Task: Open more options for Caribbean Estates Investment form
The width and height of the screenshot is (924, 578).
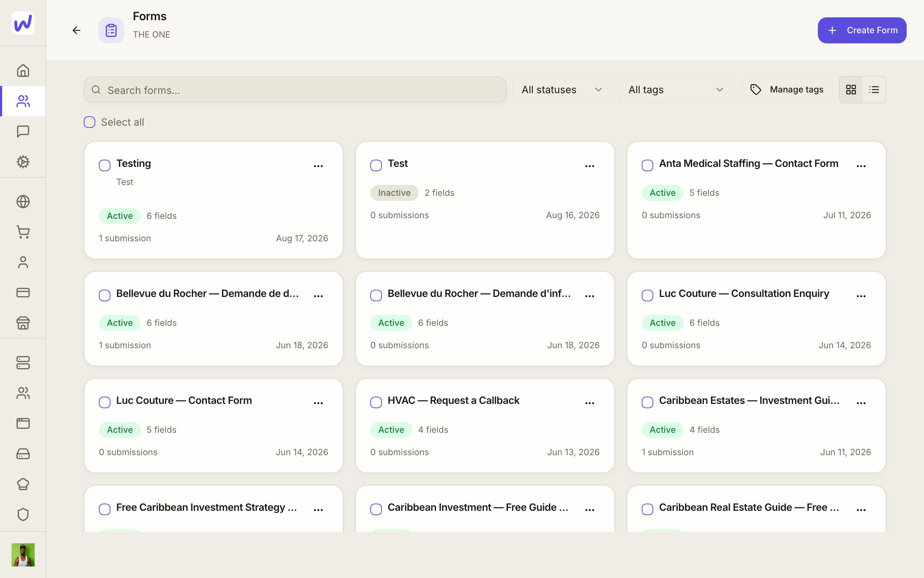Action: pos(861,403)
